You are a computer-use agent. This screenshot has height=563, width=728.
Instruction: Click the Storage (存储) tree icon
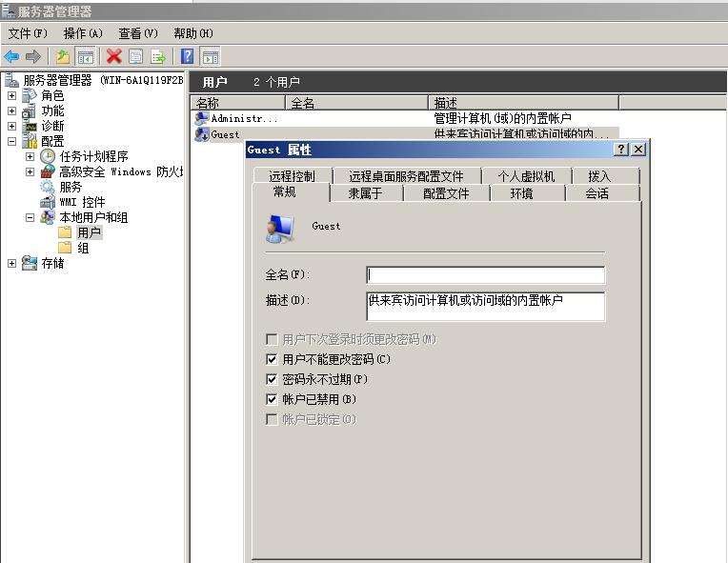click(30, 263)
